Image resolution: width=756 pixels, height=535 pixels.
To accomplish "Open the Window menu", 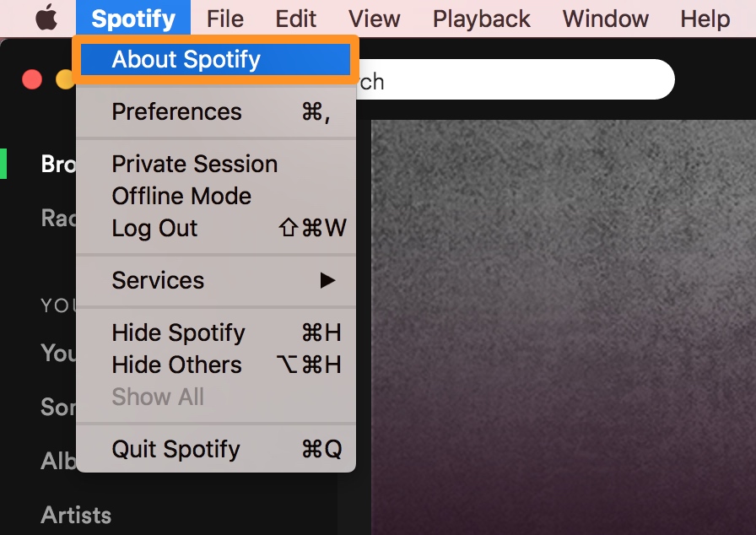I will tap(605, 19).
